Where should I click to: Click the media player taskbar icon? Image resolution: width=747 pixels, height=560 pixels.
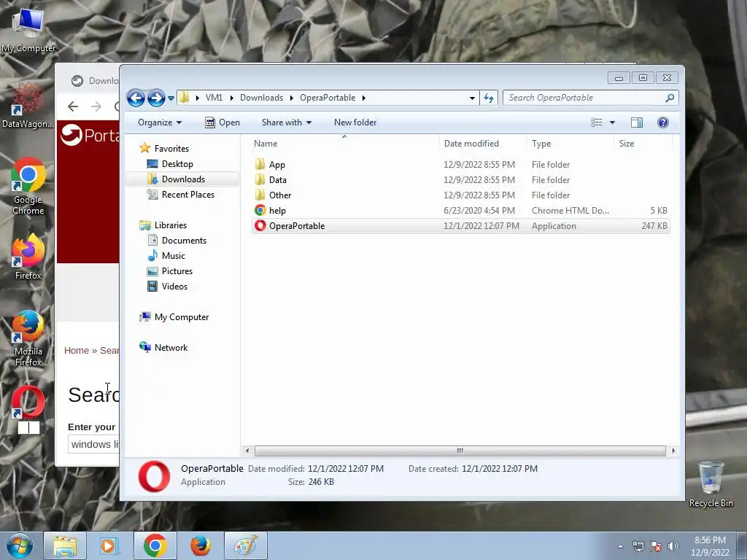pyautogui.click(x=109, y=545)
